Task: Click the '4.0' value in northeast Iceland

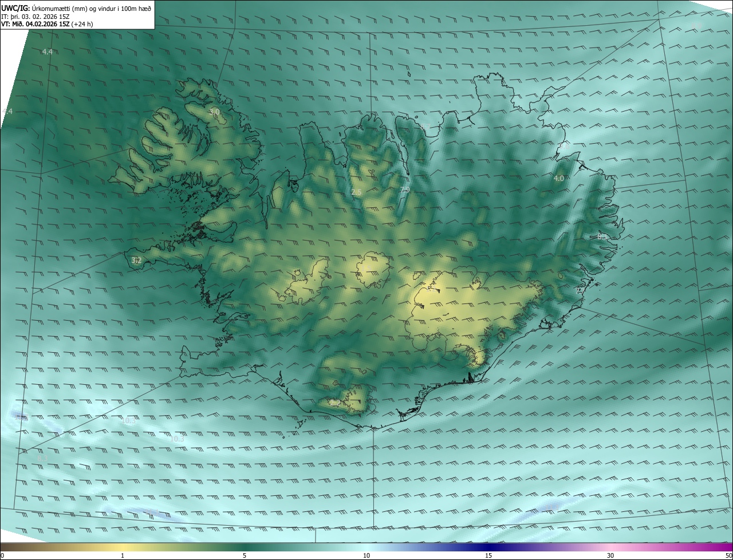Action: coord(559,179)
